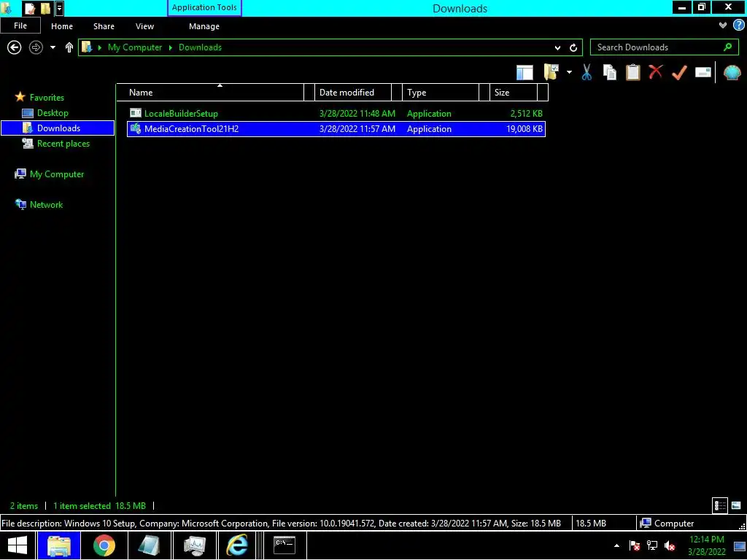Image resolution: width=747 pixels, height=560 pixels.
Task: Click the envelope E-mail icon in toolbar
Action: pyautogui.click(x=703, y=72)
